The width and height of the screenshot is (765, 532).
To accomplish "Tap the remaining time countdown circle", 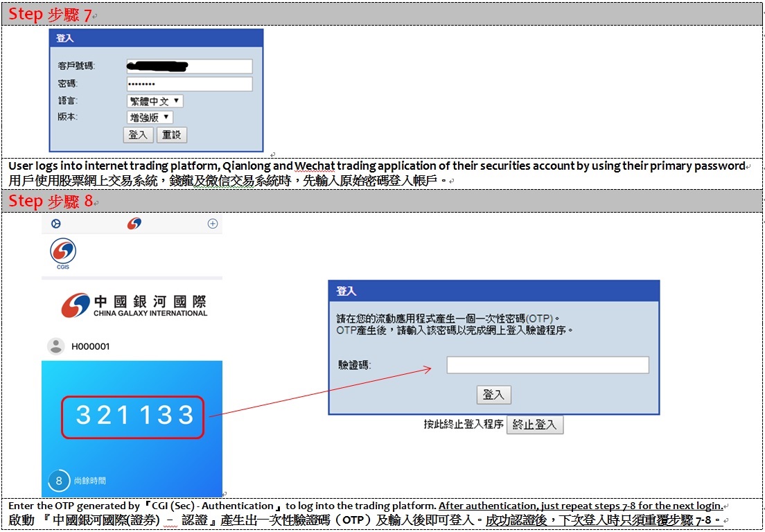I will (x=58, y=481).
